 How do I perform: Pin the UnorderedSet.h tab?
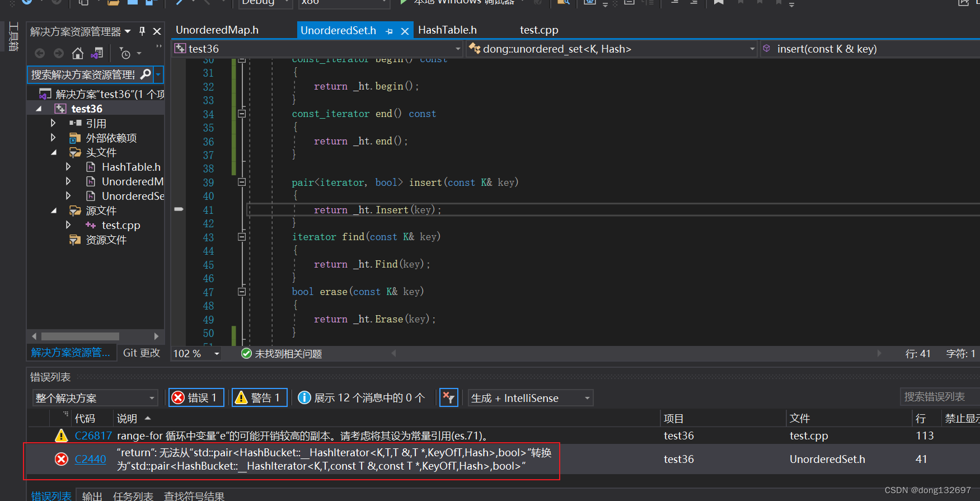389,31
